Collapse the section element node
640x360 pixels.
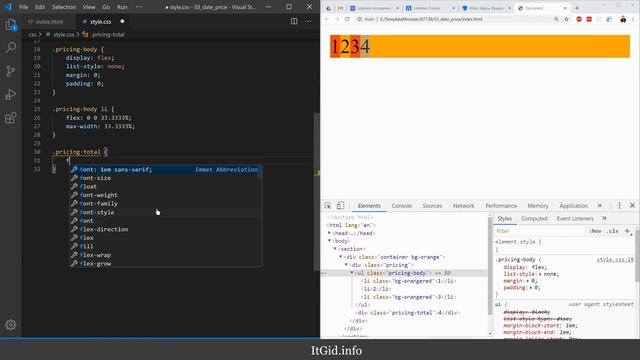[335, 249]
